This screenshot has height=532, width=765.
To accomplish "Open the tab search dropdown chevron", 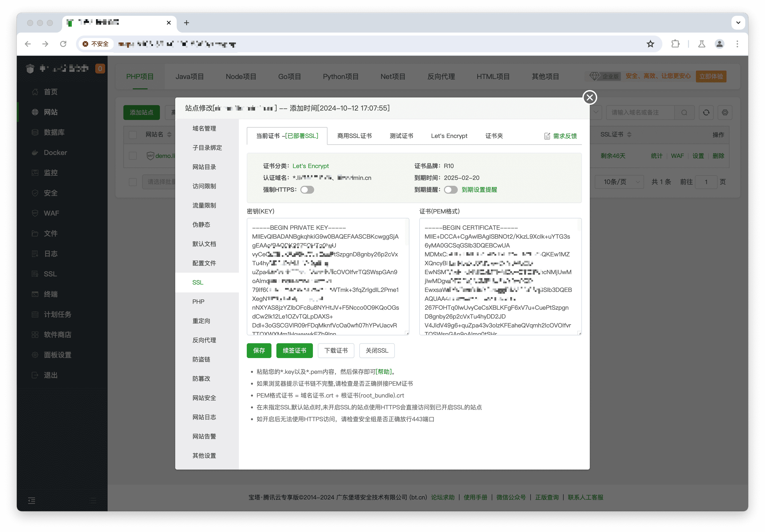I will coord(738,23).
